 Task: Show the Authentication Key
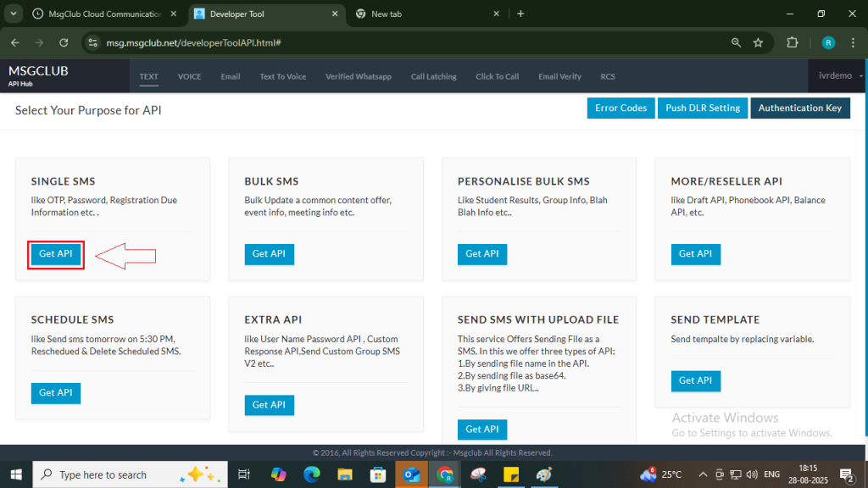coord(800,108)
